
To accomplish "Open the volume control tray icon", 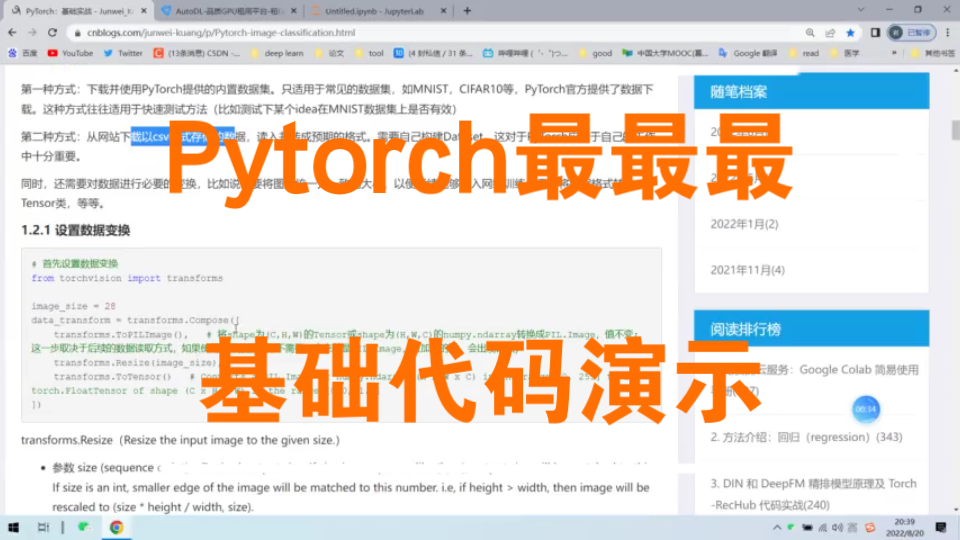I will tap(838, 527).
